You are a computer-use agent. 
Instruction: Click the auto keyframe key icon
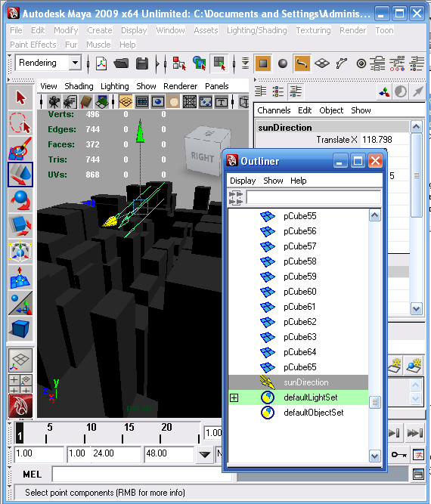pyautogui.click(x=398, y=454)
